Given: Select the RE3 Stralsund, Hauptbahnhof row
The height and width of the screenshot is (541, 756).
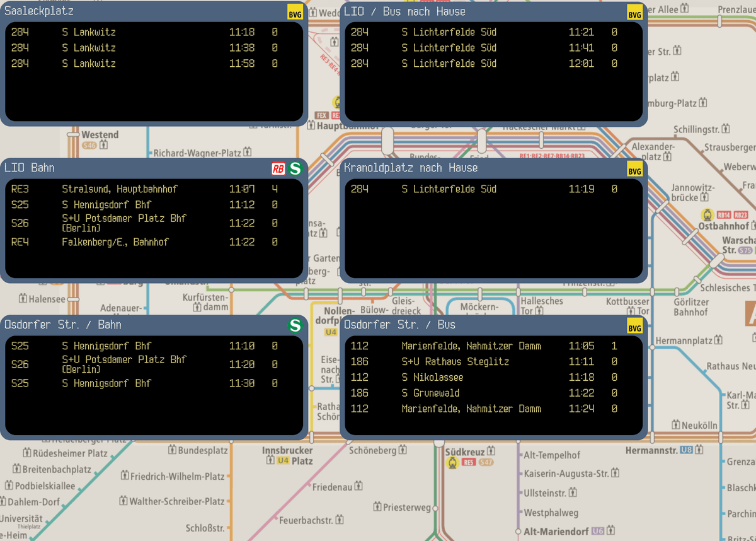Looking at the screenshot, I should (154, 189).
